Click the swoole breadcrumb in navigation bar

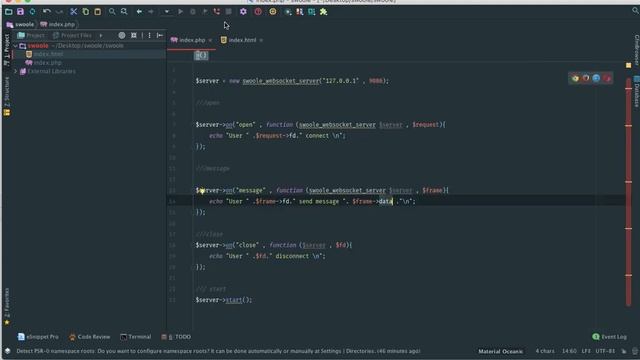(x=20, y=24)
